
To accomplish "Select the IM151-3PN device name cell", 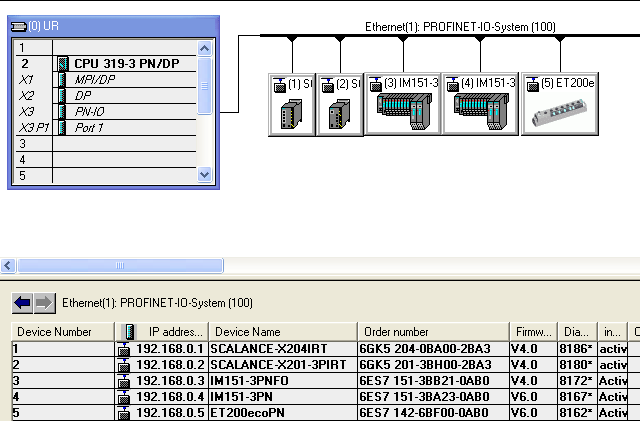I will point(283,396).
